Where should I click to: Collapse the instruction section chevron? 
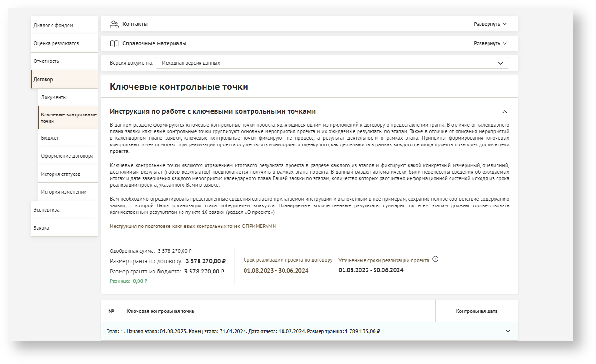tap(504, 112)
